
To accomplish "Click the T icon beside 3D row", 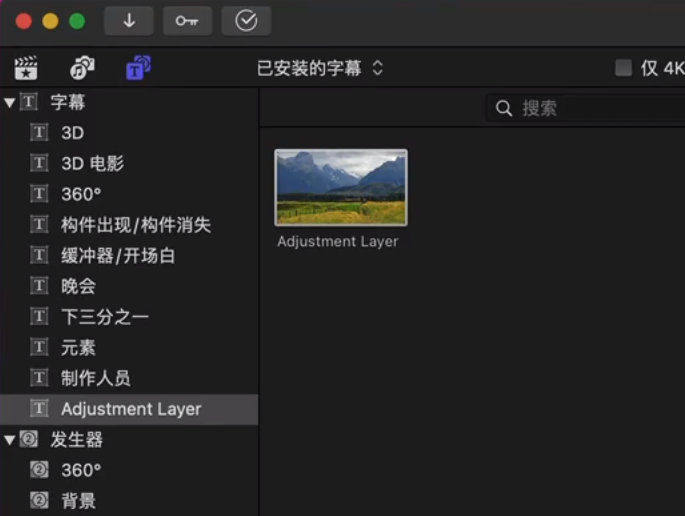I will [39, 132].
